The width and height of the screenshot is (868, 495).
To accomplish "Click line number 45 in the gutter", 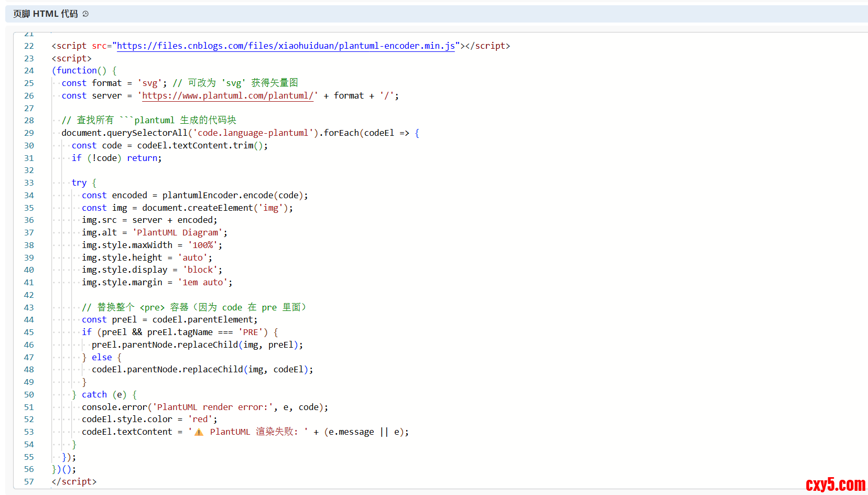I will point(29,332).
